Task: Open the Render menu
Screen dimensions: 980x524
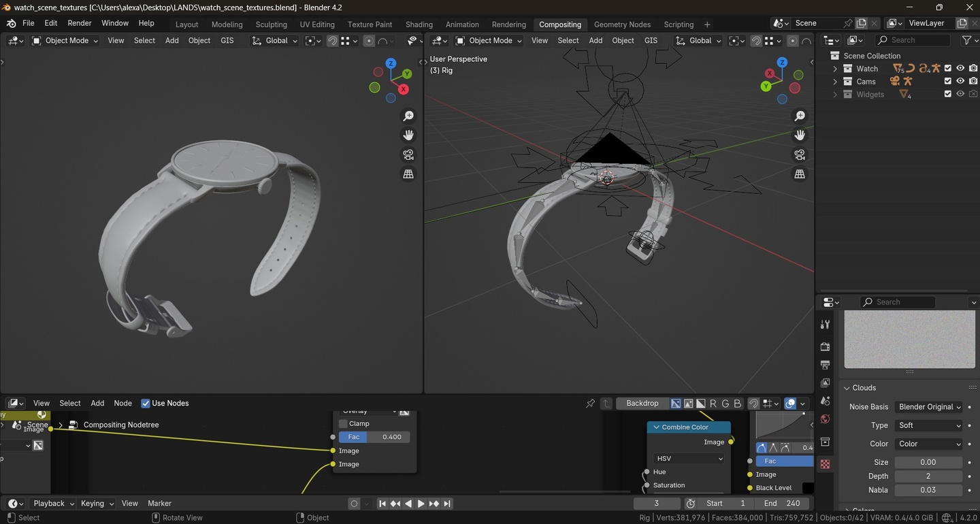Action: pos(80,23)
